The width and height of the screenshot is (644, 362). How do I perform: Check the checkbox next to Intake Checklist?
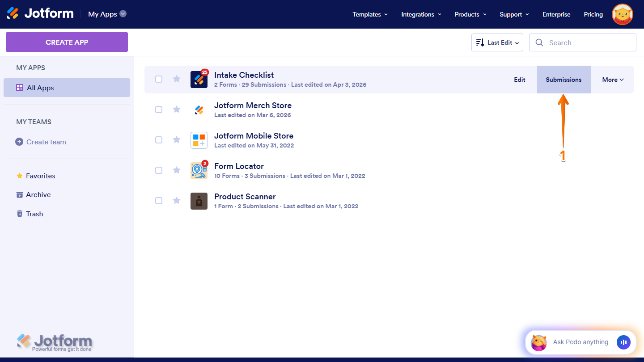click(159, 79)
